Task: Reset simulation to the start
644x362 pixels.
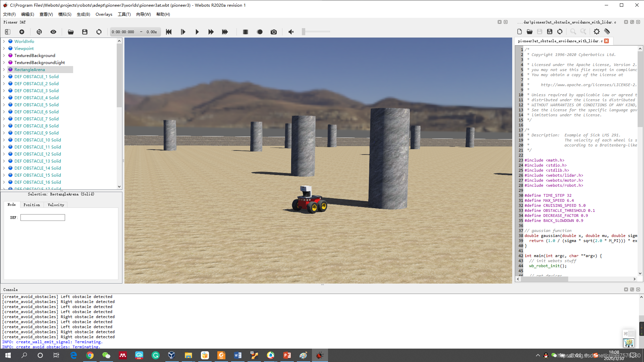Action: 169,32
